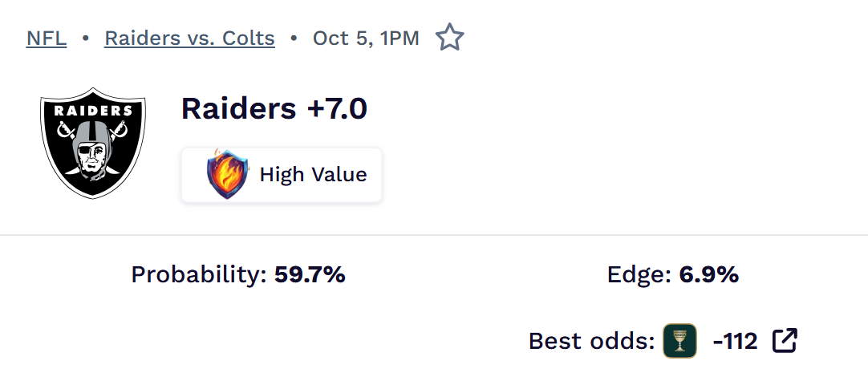The height and width of the screenshot is (385, 868).
Task: Click the 59.7% probability value
Action: (310, 275)
